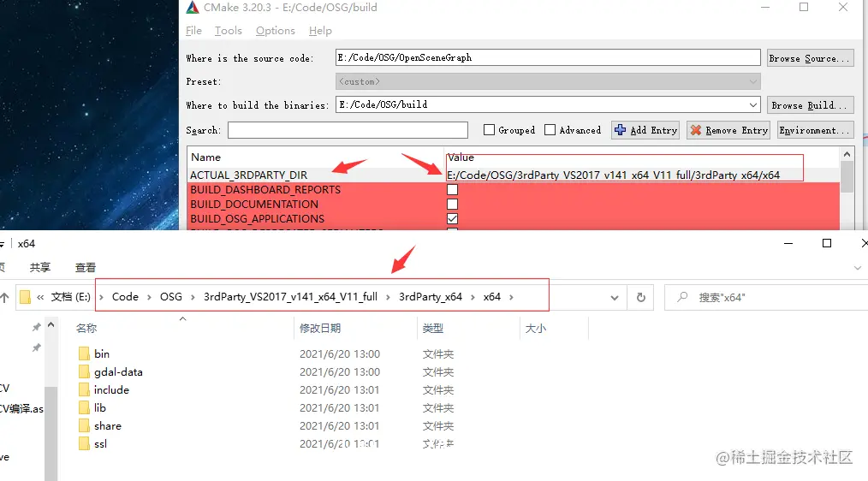The width and height of the screenshot is (868, 481).
Task: Click the Name column header
Action: (206, 157)
